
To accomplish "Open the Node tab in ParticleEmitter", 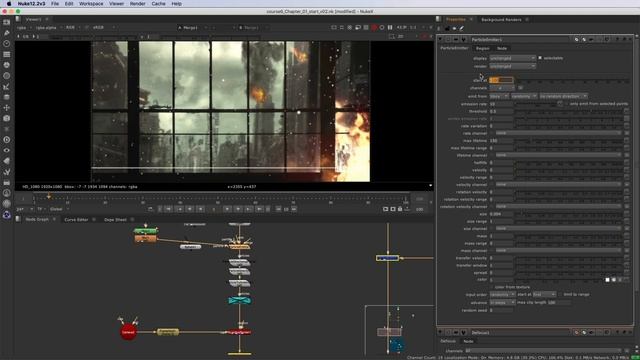I will 502,48.
